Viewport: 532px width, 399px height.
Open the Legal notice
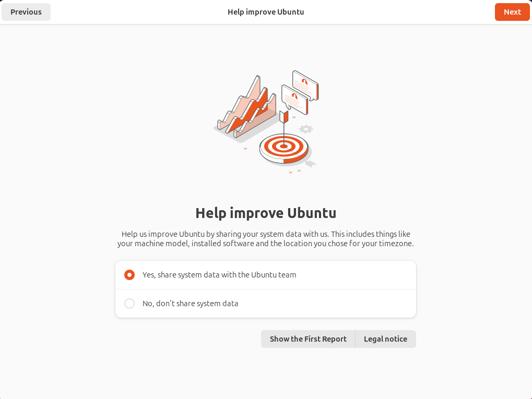(385, 339)
